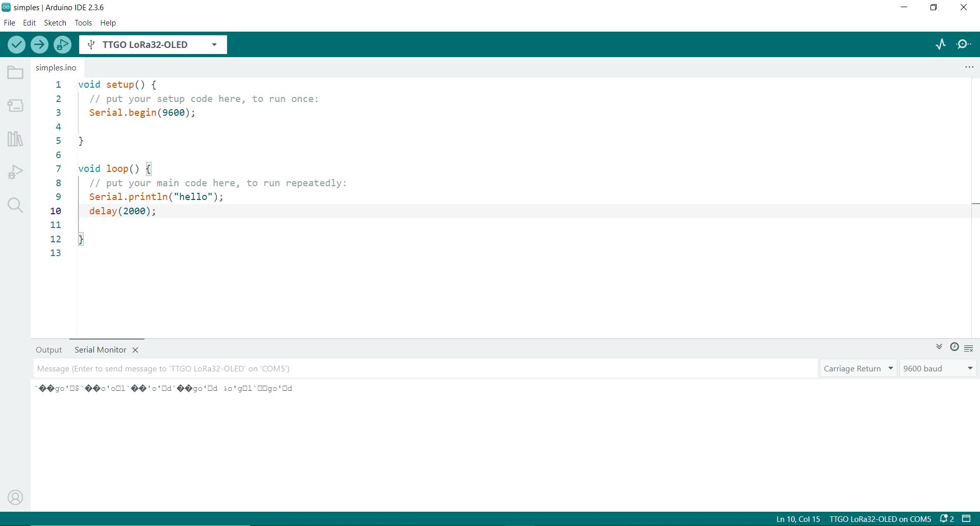
Task: Open the Library Manager sidebar
Action: pyautogui.click(x=15, y=139)
